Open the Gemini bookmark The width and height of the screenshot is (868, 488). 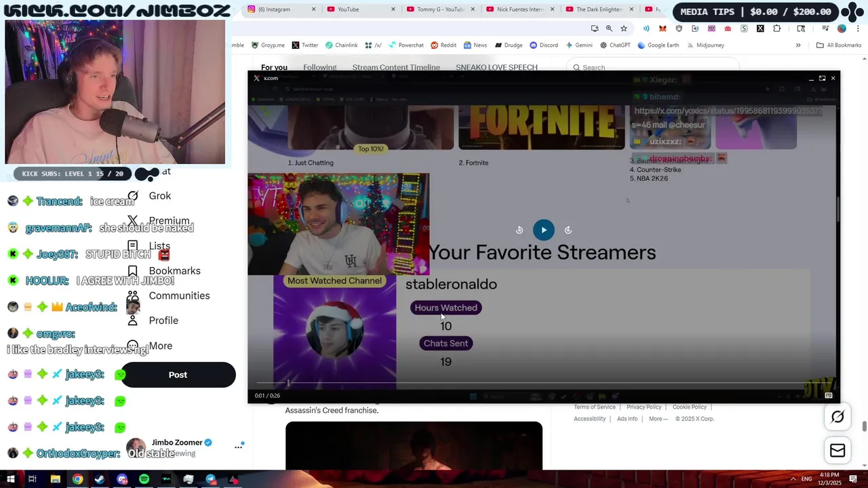pos(578,45)
